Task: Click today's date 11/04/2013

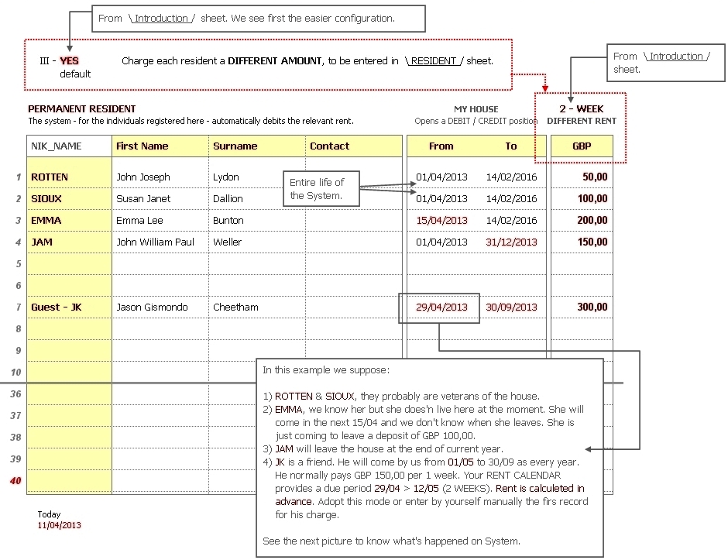Action: tap(59, 525)
